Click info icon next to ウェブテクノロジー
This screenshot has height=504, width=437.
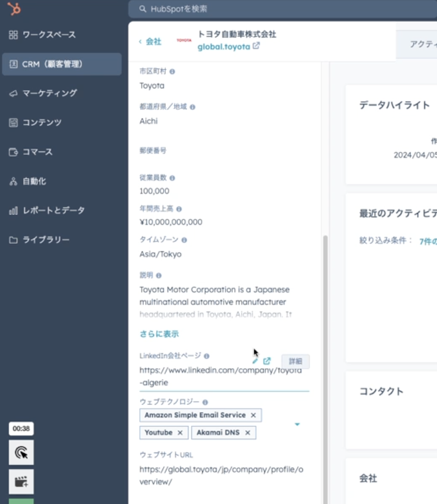pos(205,402)
